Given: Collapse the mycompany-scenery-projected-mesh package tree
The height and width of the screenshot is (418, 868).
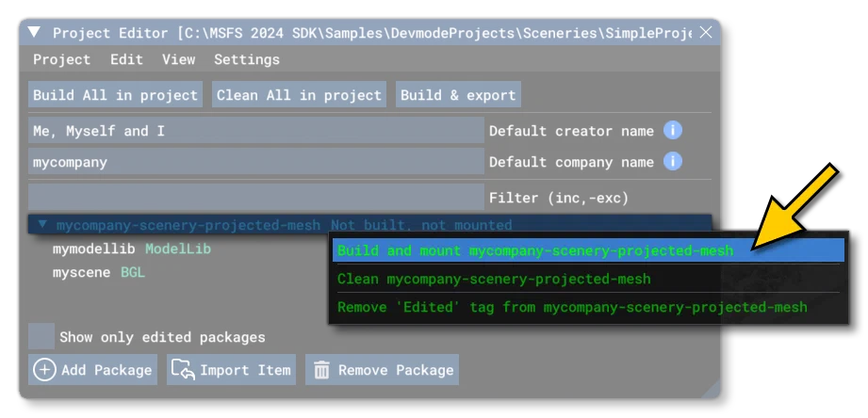Looking at the screenshot, I should point(42,225).
